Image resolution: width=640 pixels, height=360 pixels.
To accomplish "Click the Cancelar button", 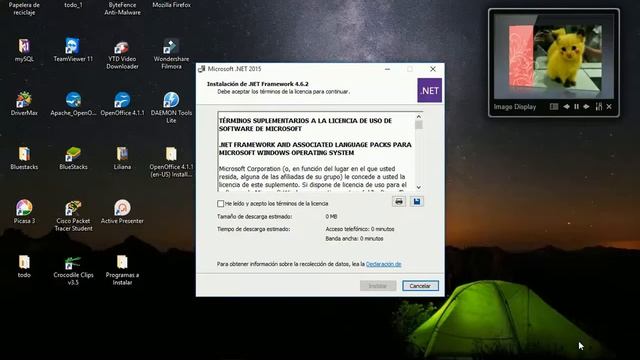I will [x=420, y=286].
